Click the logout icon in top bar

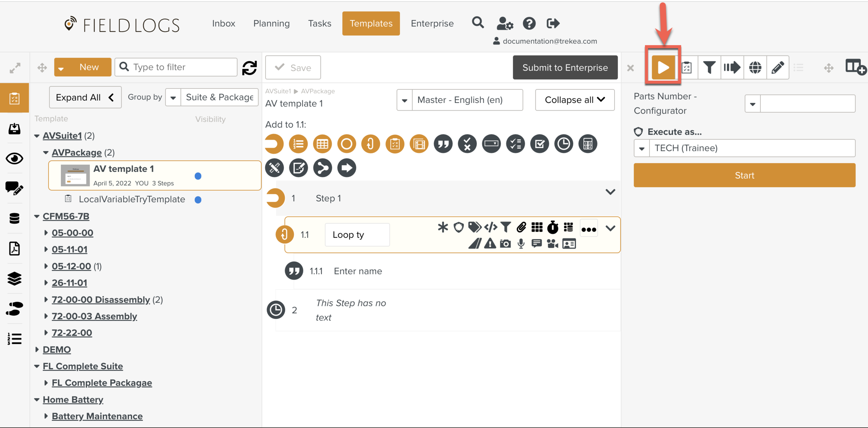[553, 23]
